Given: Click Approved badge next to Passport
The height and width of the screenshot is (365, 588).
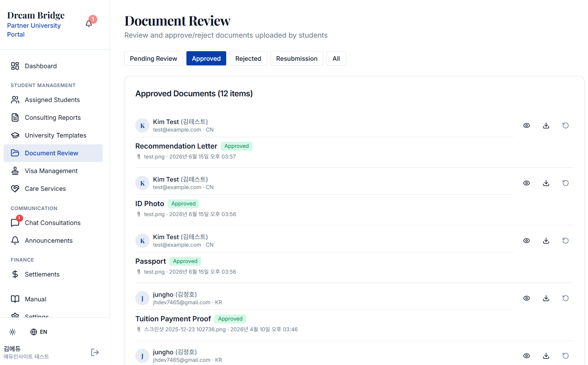Looking at the screenshot, I should 185,261.
